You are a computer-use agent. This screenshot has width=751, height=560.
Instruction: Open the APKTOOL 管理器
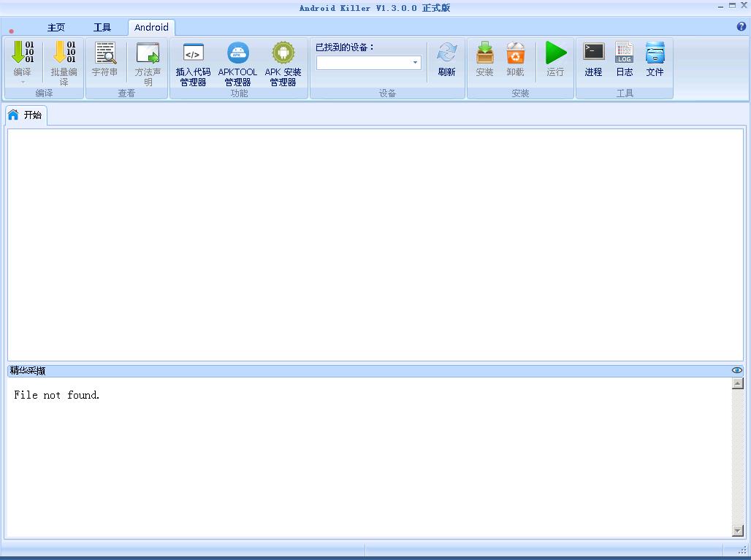(x=237, y=64)
